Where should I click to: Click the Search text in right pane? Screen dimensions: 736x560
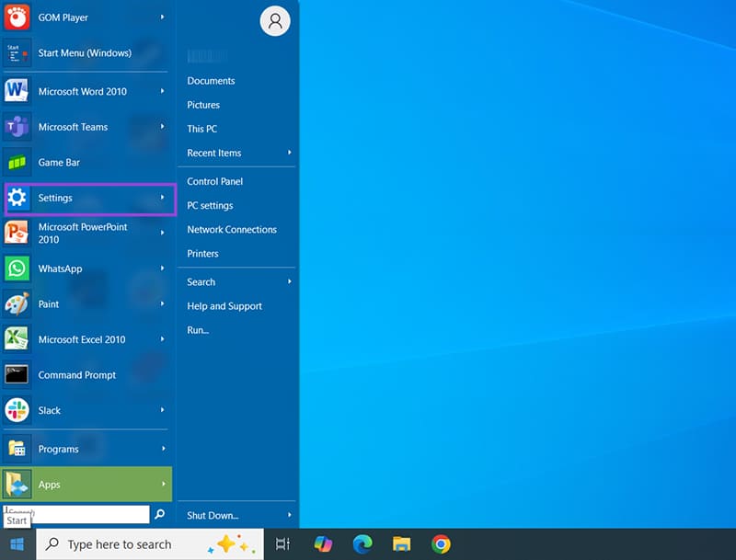(201, 281)
